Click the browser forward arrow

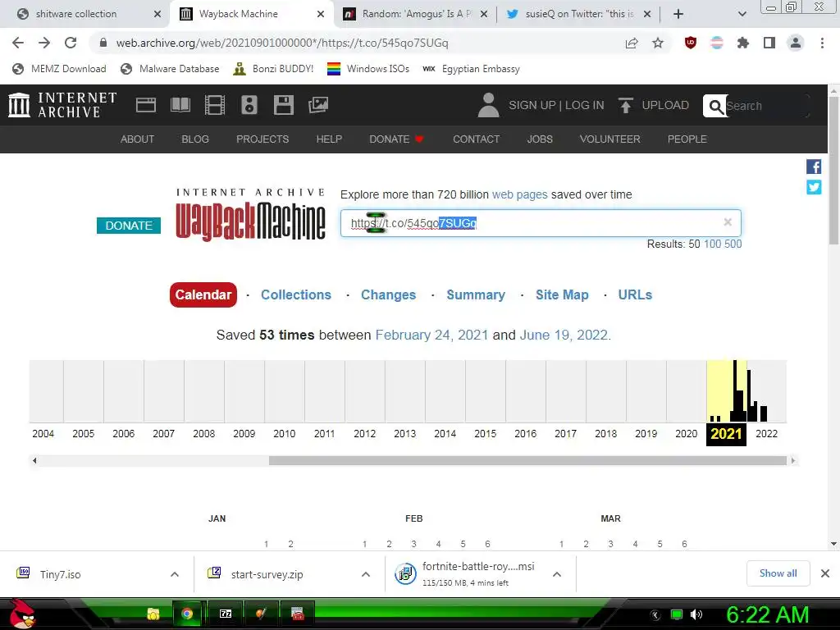(x=44, y=43)
